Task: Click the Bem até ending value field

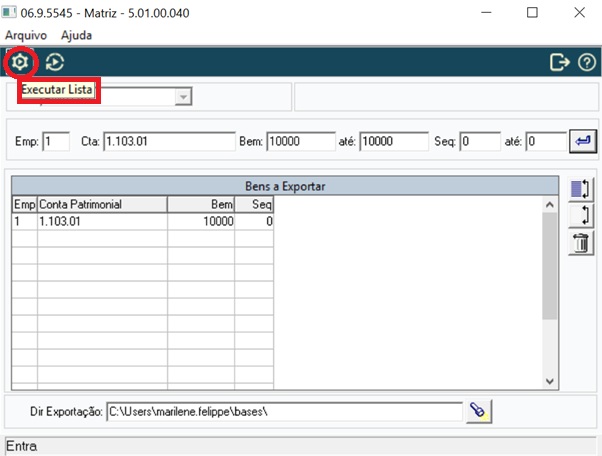Action: coord(394,141)
